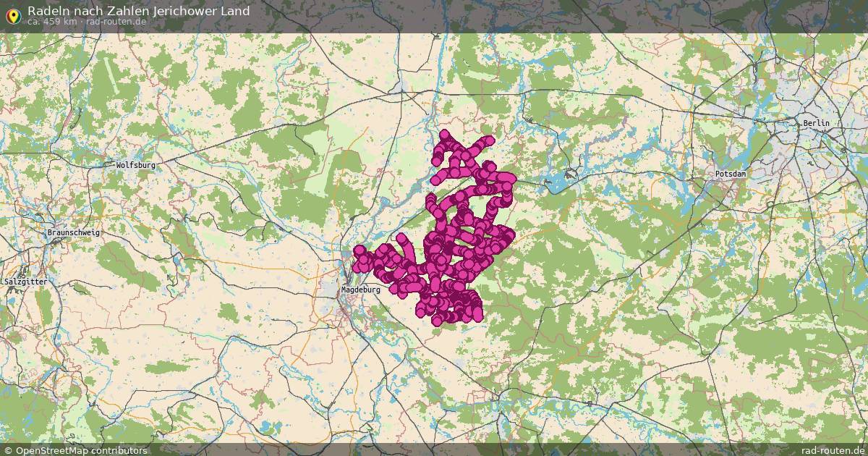Click the northernmost pink route dot
Image resolution: width=868 pixels, height=456 pixels.
444,136
